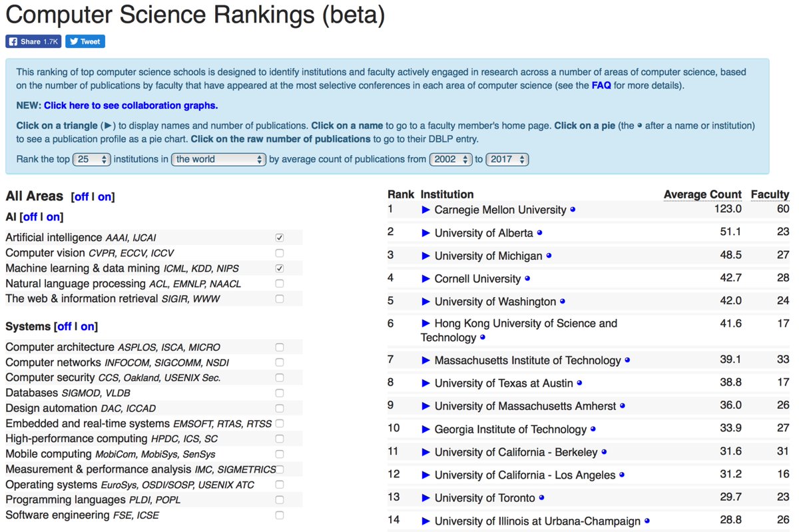799x532 pixels.
Task: Open pie chart for University of Washington
Action: [563, 302]
